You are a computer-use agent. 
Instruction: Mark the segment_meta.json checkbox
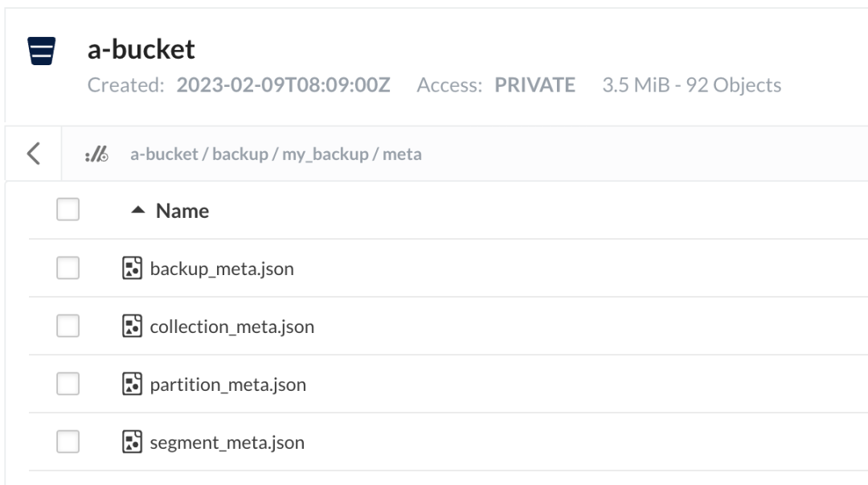pyautogui.click(x=68, y=442)
